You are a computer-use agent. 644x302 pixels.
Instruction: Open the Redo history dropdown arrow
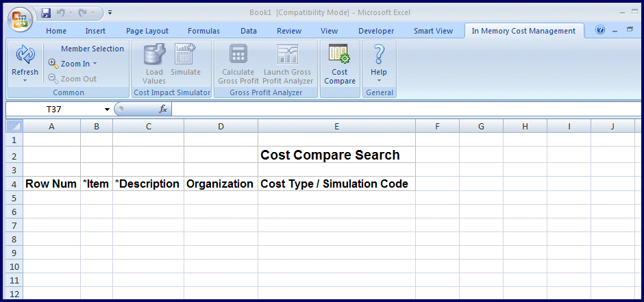pyautogui.click(x=92, y=13)
